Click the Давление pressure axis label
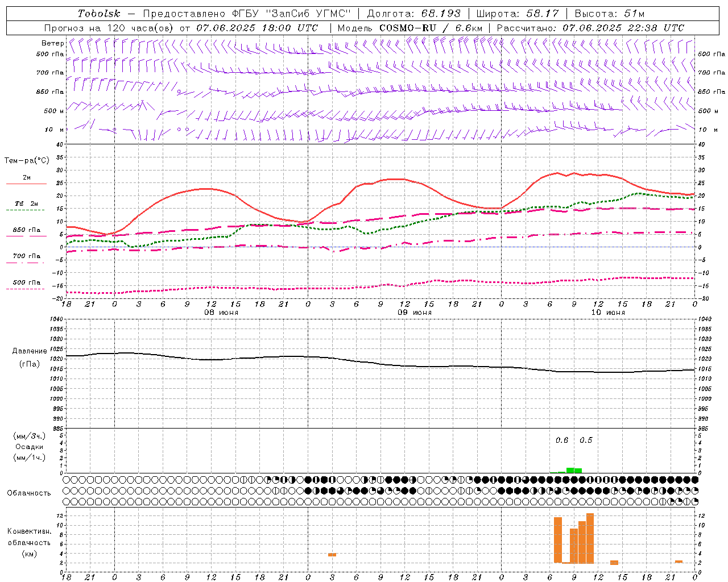728x582 pixels. tap(30, 351)
